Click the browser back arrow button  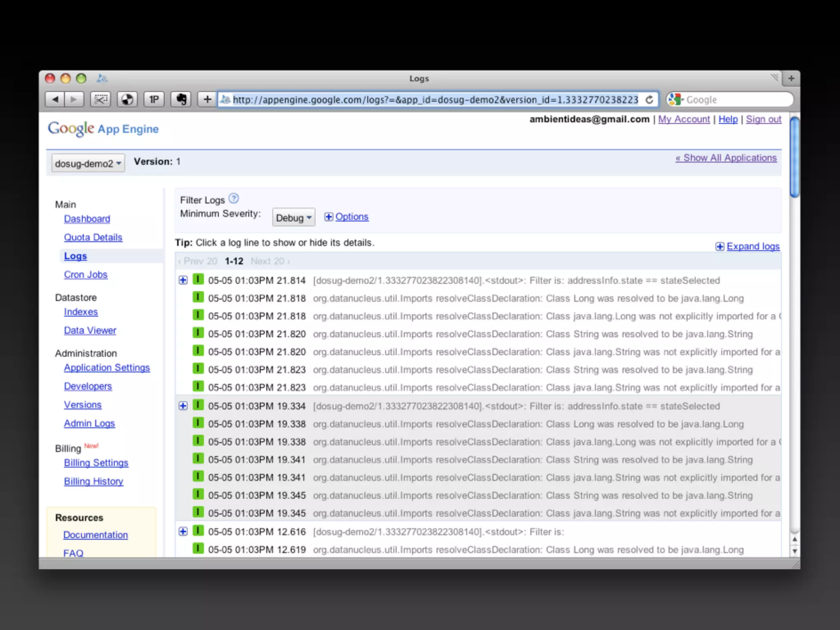pos(55,99)
